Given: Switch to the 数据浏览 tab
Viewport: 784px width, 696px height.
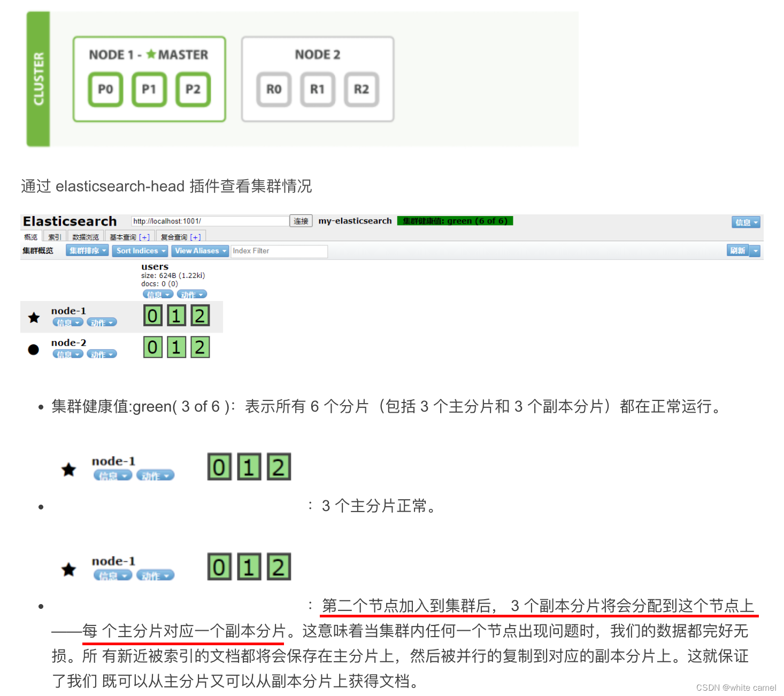Looking at the screenshot, I should click(84, 236).
